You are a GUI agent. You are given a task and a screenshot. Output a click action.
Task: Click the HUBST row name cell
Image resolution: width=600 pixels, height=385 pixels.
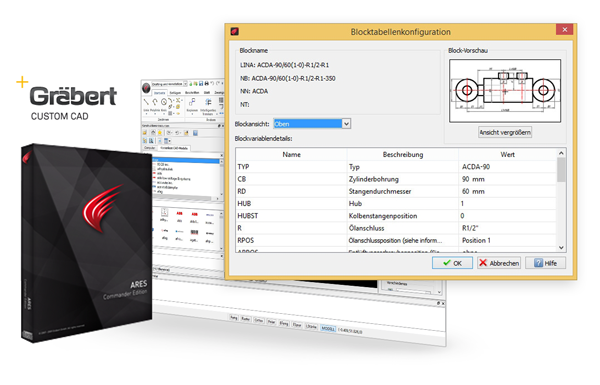point(292,216)
